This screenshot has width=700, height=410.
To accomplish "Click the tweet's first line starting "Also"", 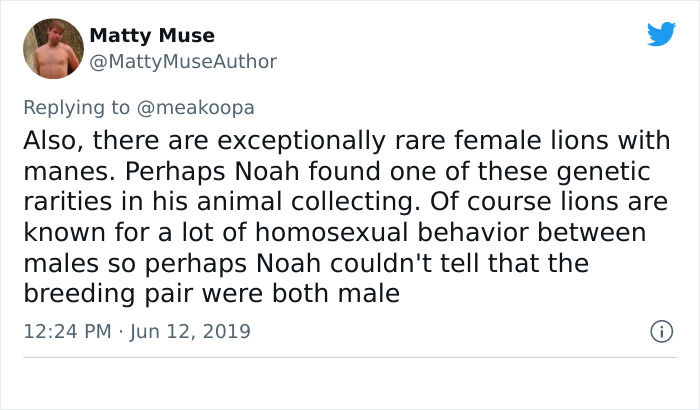I will tap(346, 141).
